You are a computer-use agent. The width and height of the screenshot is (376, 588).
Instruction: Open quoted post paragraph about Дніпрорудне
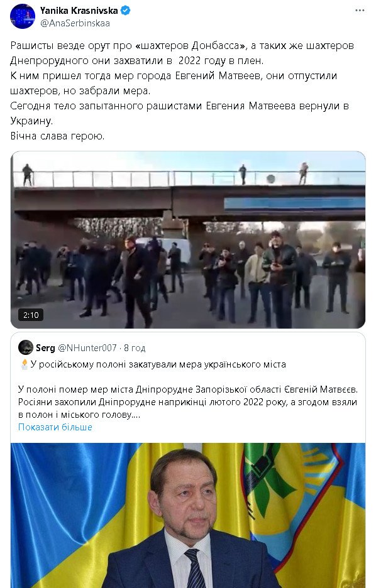187,402
